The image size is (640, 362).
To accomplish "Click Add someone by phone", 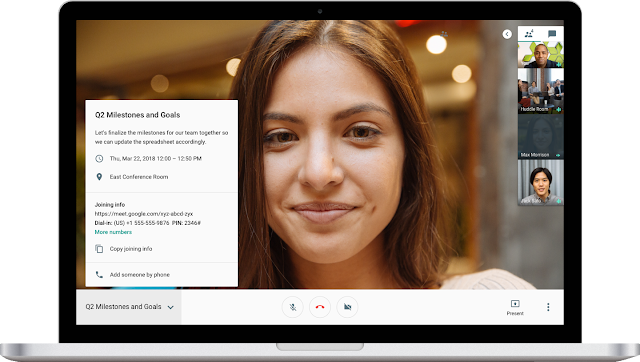I will (140, 275).
